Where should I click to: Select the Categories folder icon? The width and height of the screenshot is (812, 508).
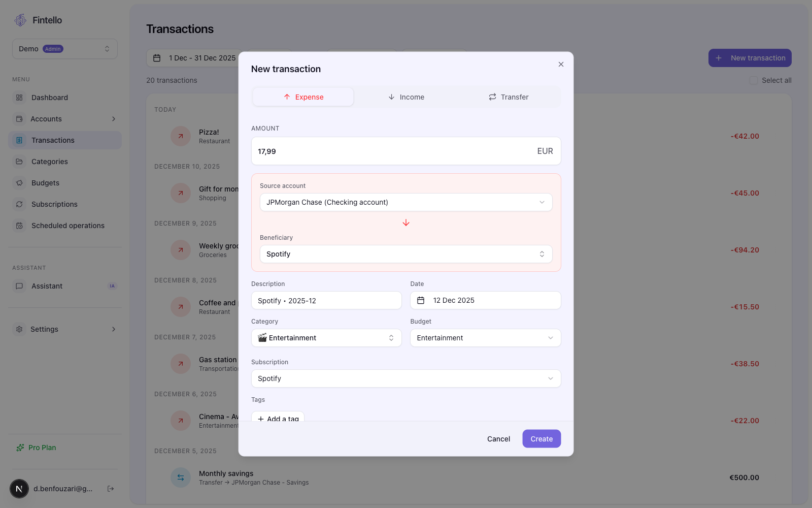19,161
